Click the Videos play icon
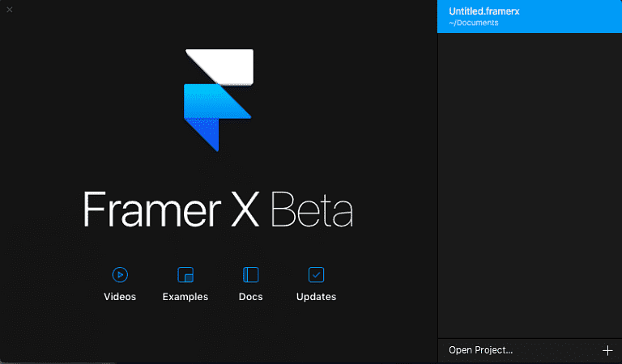The image size is (622, 364). click(120, 275)
